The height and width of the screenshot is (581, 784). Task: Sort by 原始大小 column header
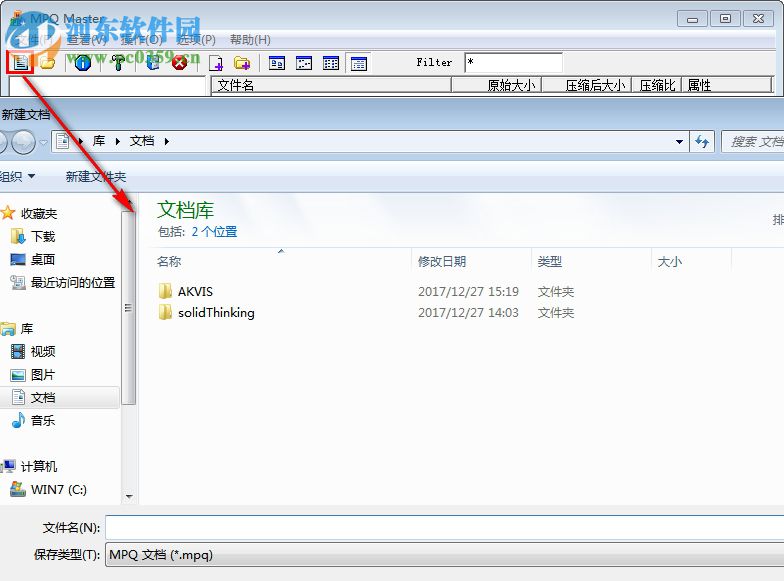pos(496,85)
